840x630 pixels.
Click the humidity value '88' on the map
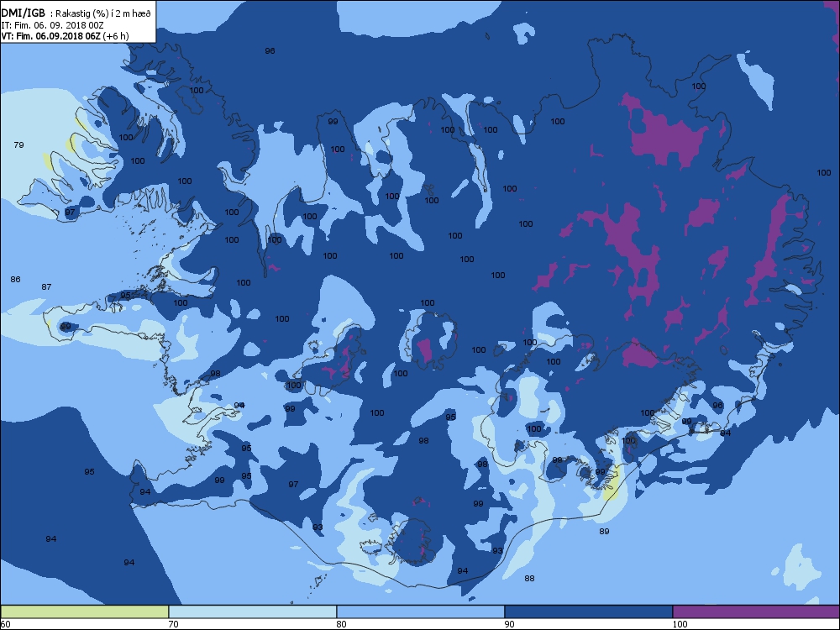coord(529,578)
